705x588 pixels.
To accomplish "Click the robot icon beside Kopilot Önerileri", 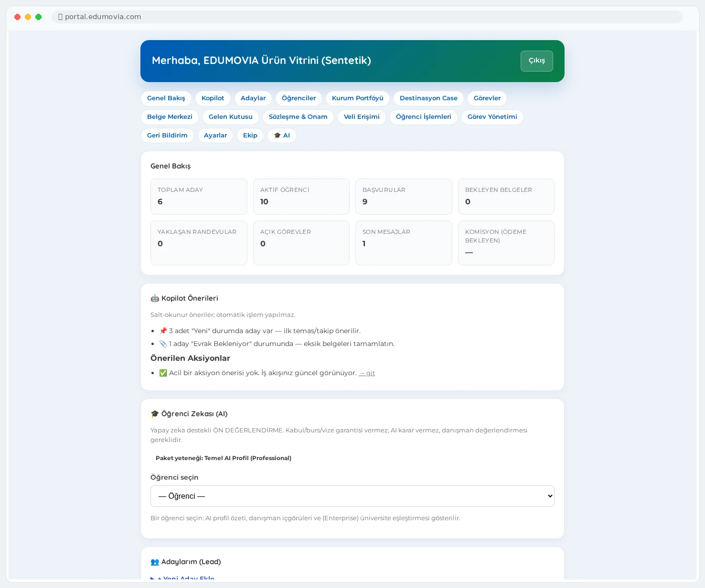I will tap(155, 298).
